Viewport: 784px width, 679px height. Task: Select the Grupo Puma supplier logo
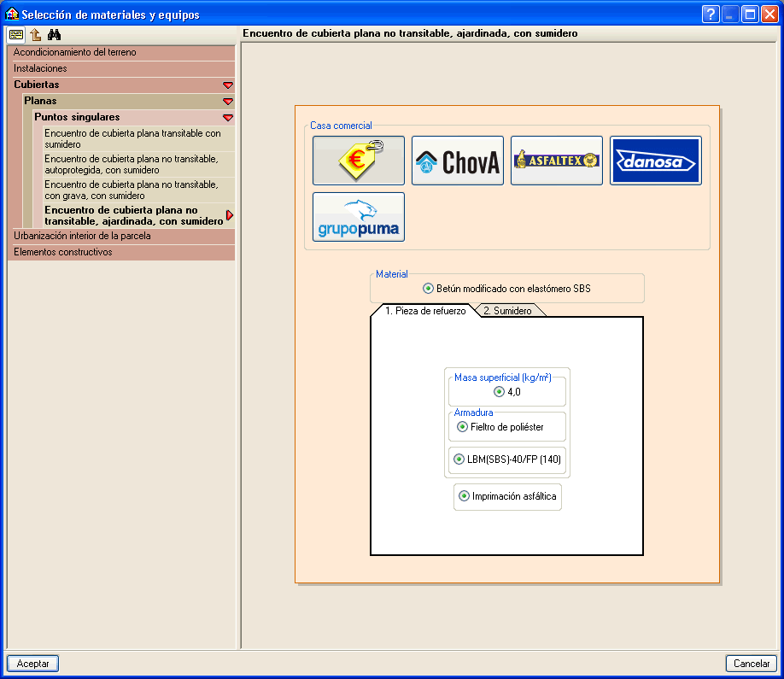(359, 217)
